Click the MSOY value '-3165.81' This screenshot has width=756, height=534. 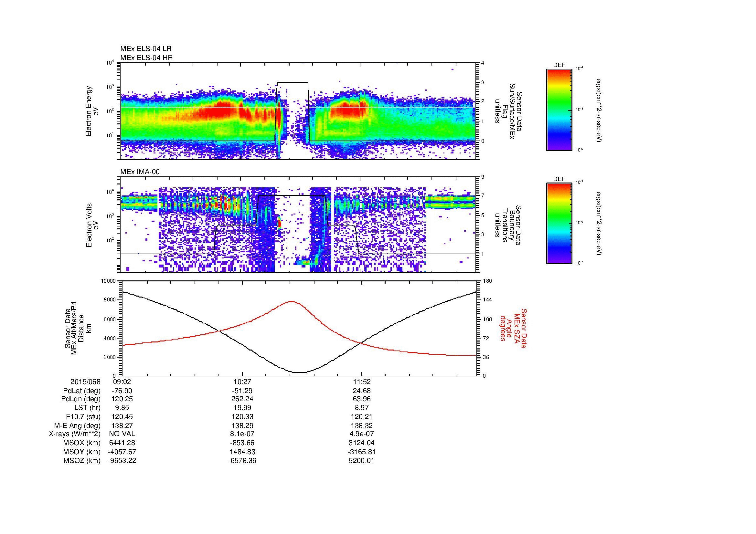pyautogui.click(x=362, y=452)
